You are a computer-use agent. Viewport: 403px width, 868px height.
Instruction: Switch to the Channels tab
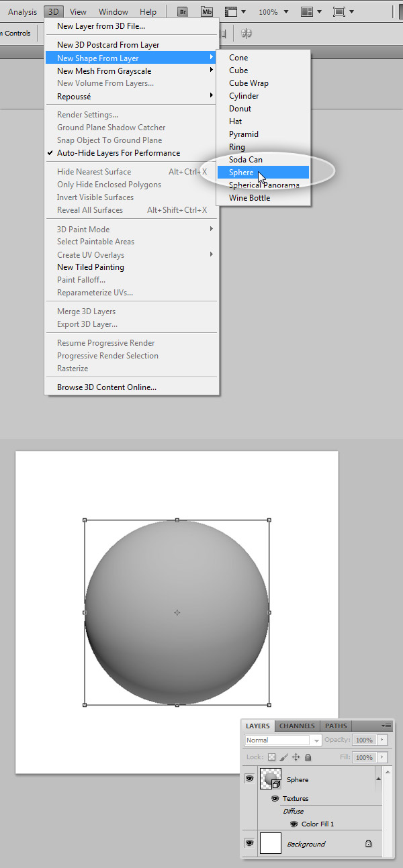coord(297,726)
